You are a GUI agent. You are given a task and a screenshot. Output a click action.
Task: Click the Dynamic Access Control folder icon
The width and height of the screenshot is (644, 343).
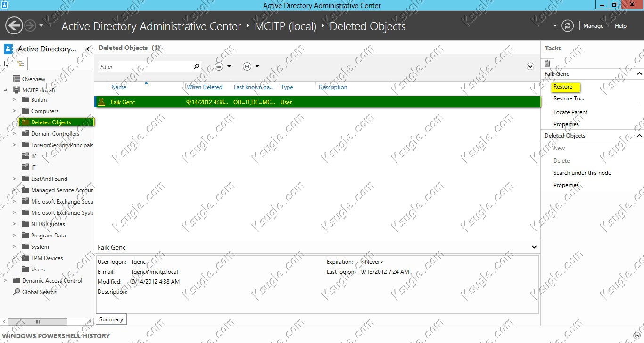pyautogui.click(x=17, y=280)
